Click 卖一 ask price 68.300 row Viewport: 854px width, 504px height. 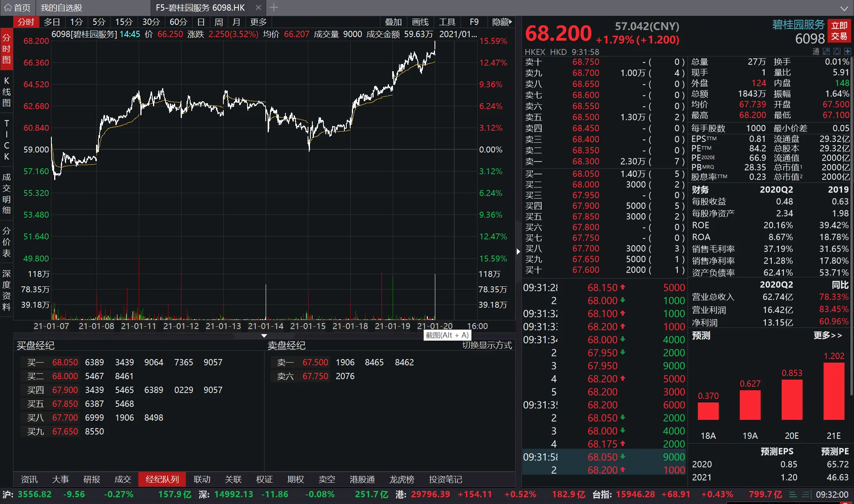(604, 162)
